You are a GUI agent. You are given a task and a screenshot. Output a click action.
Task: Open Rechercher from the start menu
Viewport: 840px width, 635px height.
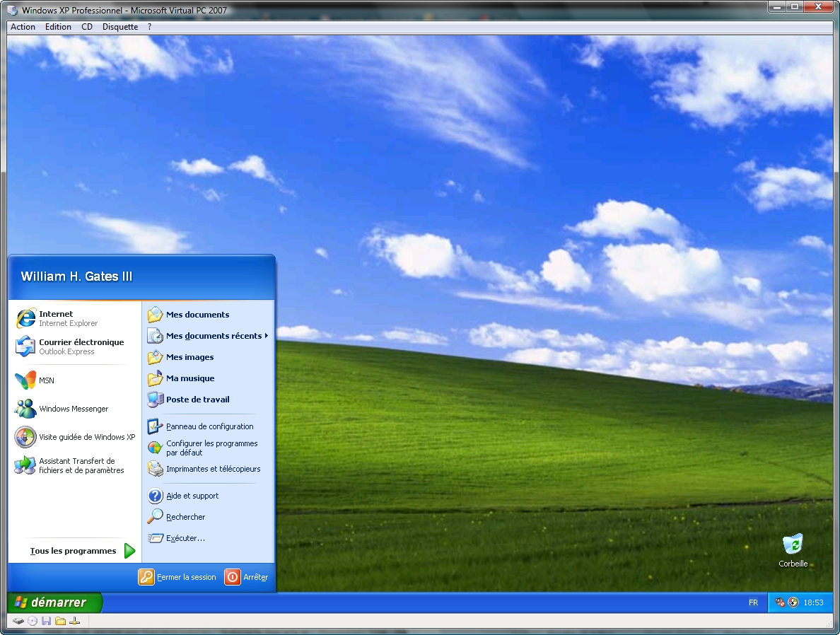click(x=208, y=517)
